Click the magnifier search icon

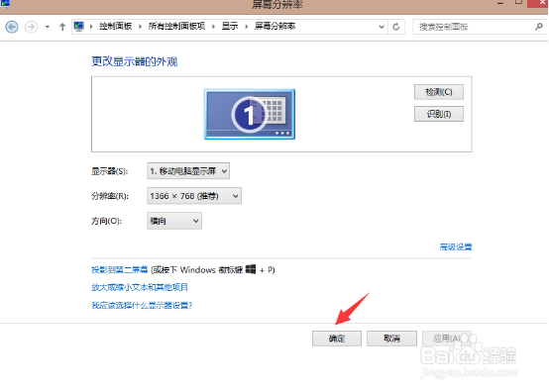click(539, 26)
